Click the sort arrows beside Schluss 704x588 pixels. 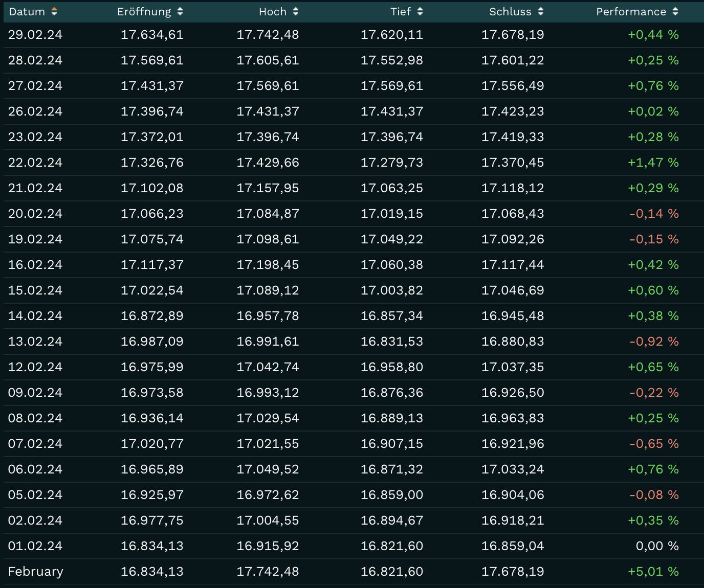pos(541,12)
